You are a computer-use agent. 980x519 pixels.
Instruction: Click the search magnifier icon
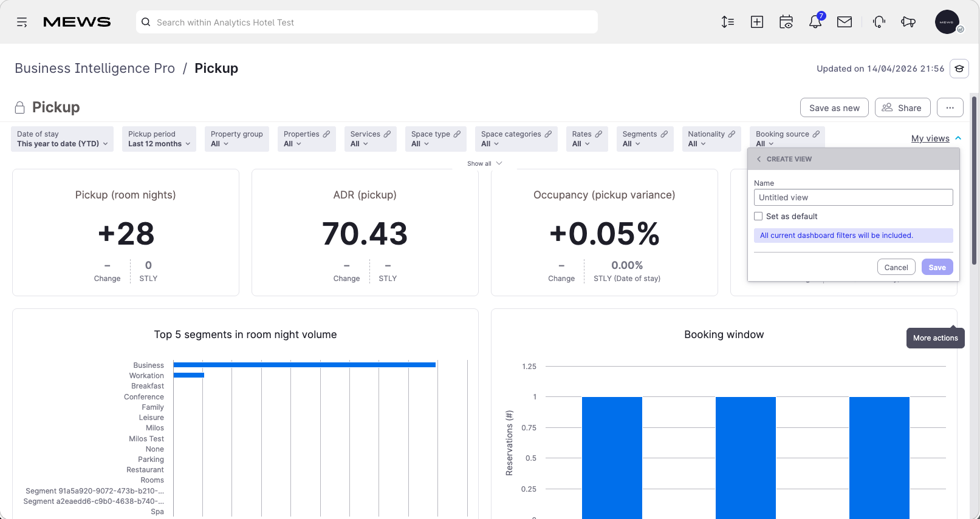click(146, 22)
